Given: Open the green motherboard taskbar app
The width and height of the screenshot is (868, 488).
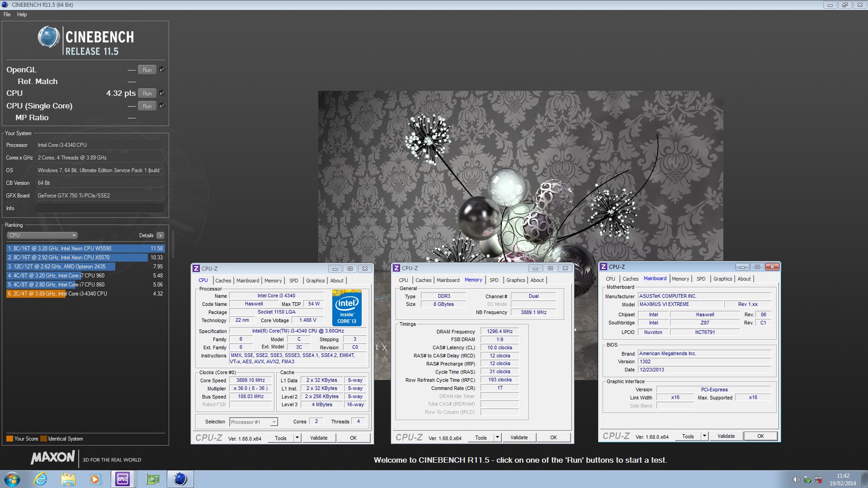Looking at the screenshot, I should 153,479.
